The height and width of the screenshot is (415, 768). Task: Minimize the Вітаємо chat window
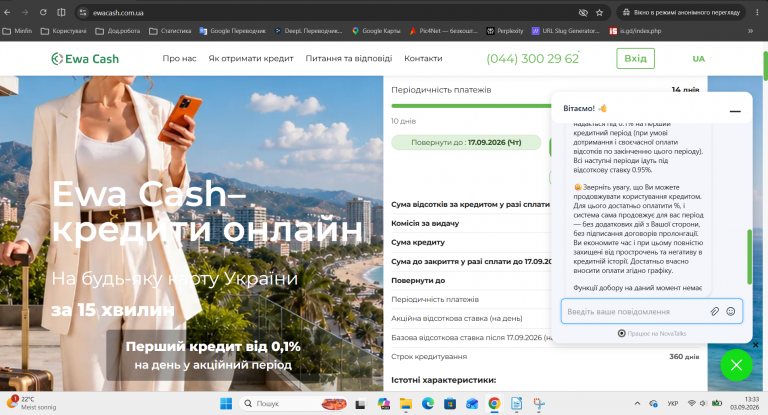(735, 111)
